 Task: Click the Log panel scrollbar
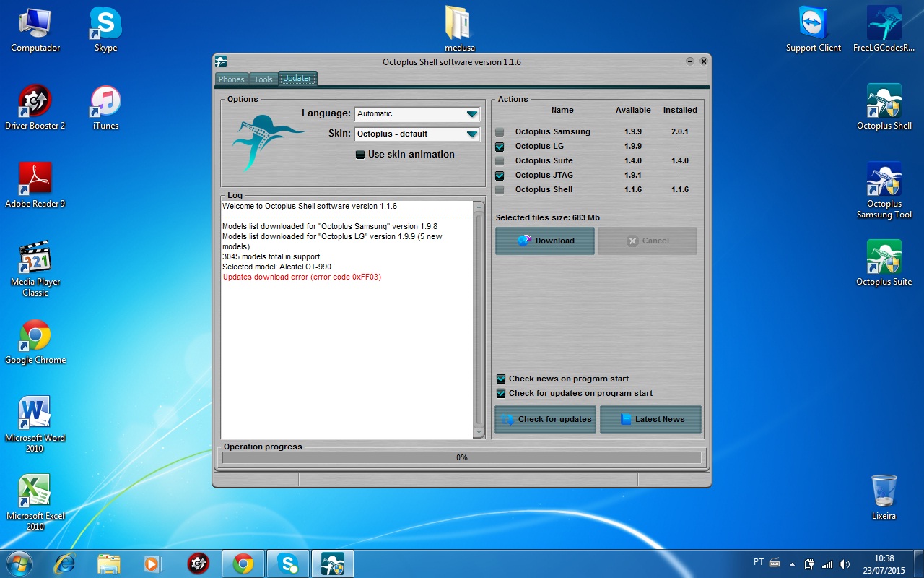(x=479, y=319)
